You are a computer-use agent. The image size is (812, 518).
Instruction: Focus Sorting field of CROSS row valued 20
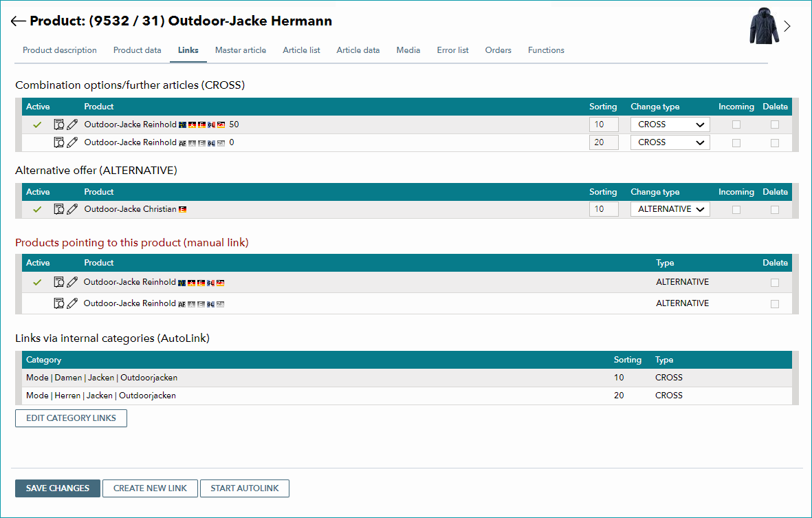pyautogui.click(x=604, y=142)
